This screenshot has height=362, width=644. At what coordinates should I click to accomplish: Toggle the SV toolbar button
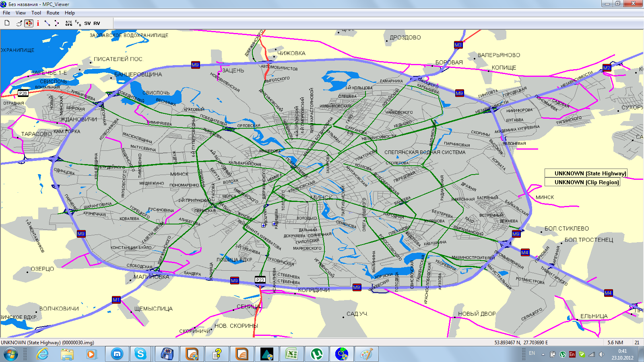tap(87, 23)
